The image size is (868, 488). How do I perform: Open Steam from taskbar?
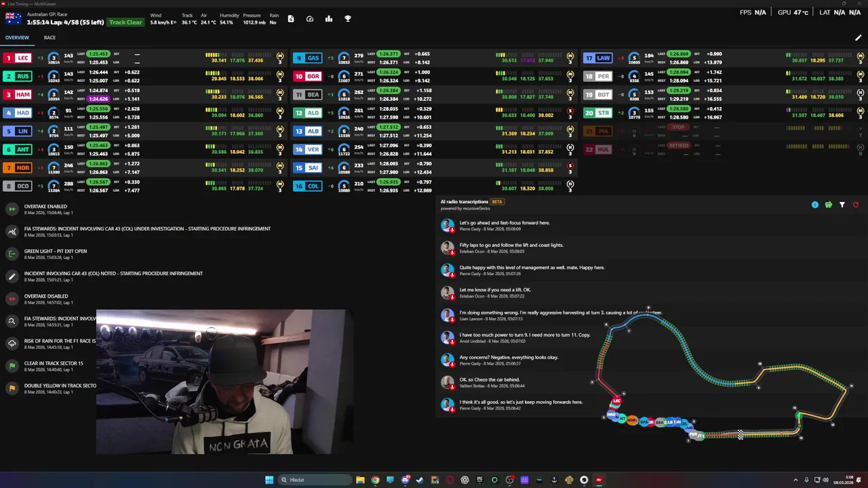coord(420,480)
